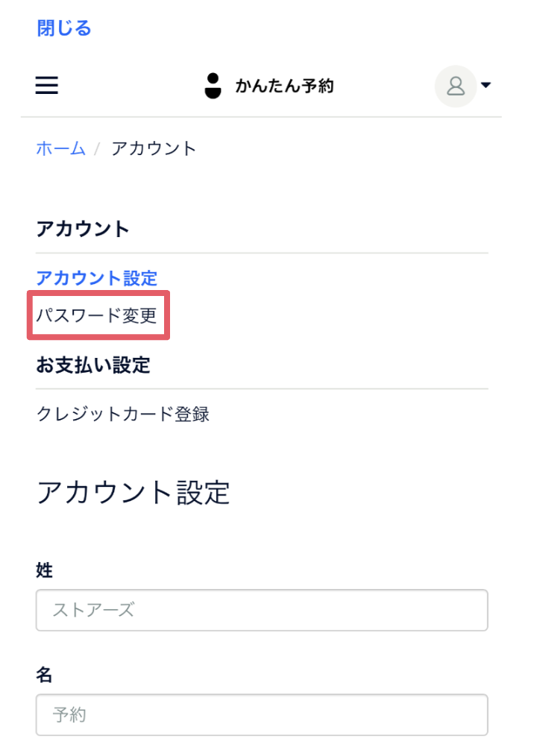The image size is (537, 756).
Task: Click the お支払い設定 section heading
Action: pyautogui.click(x=93, y=365)
